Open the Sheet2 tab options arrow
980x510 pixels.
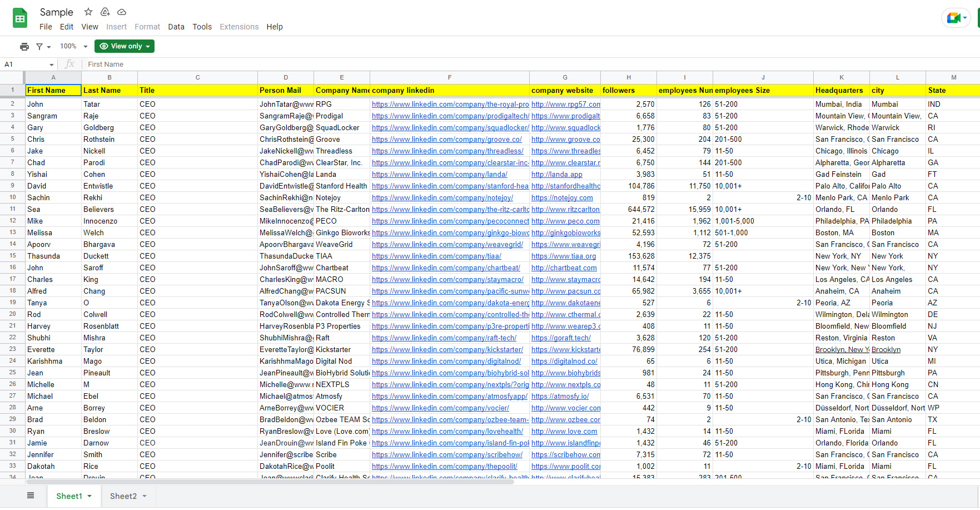[145, 496]
